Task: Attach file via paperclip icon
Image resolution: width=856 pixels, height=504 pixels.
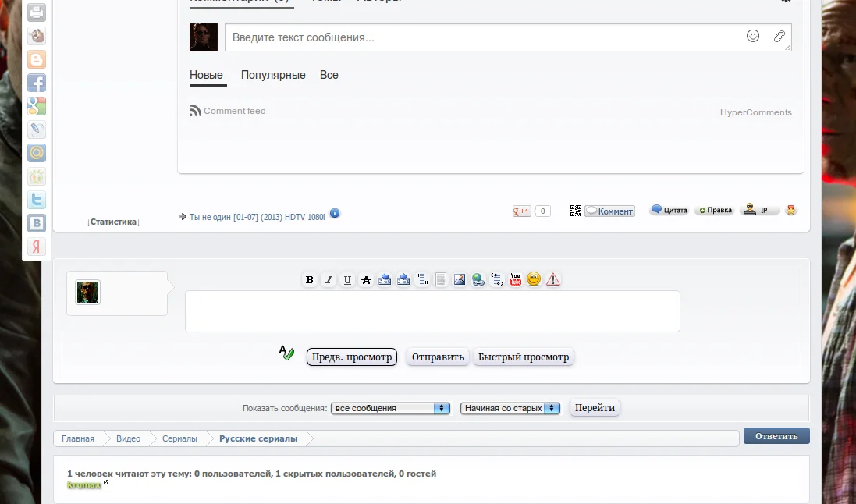Action: pyautogui.click(x=779, y=37)
